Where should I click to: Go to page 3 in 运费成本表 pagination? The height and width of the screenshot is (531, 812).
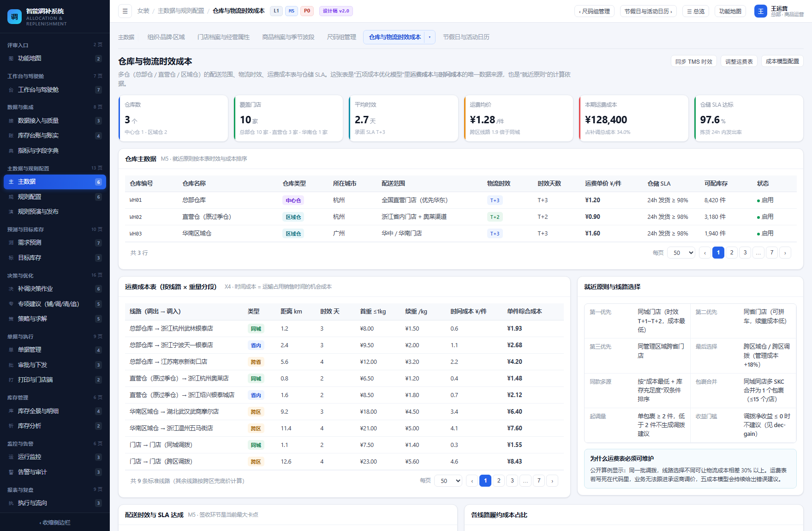[512, 481]
